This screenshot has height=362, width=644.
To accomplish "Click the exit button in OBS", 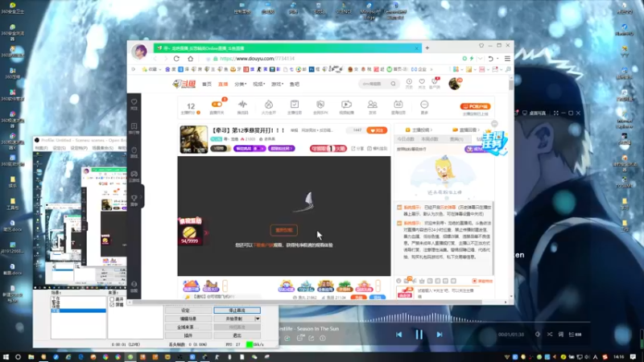I will point(237,335).
